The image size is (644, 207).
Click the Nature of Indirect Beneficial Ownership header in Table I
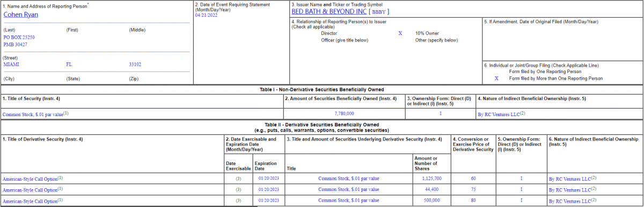point(531,99)
